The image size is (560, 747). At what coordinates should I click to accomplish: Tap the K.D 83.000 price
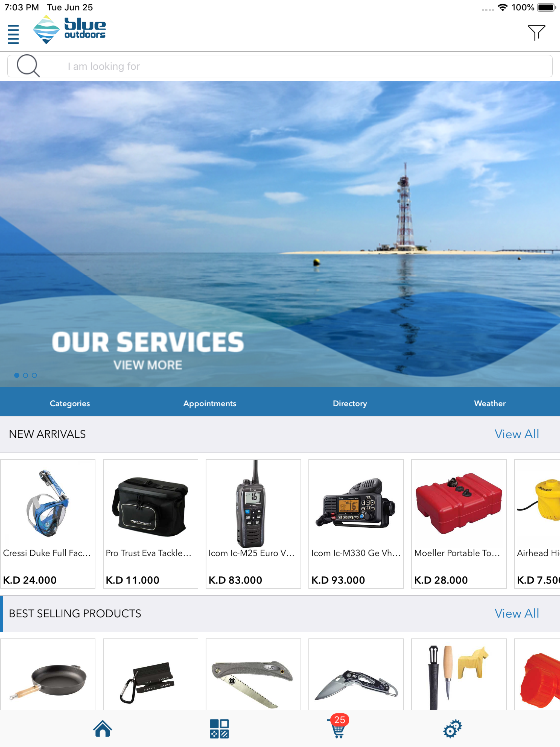235,580
